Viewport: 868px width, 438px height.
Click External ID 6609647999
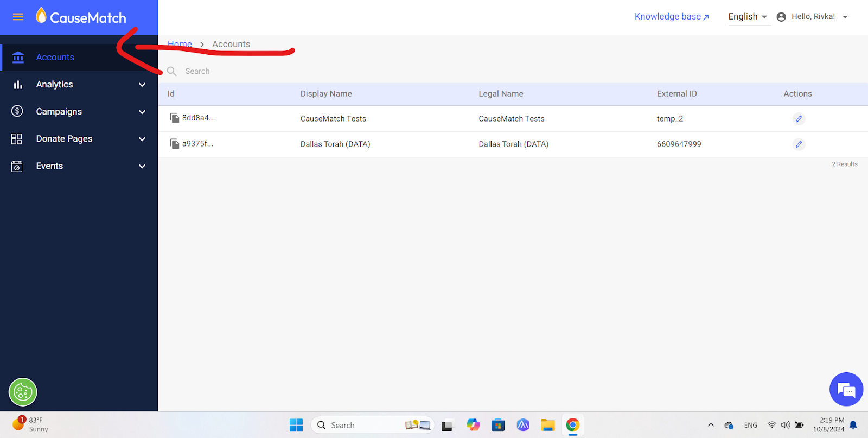pyautogui.click(x=679, y=144)
